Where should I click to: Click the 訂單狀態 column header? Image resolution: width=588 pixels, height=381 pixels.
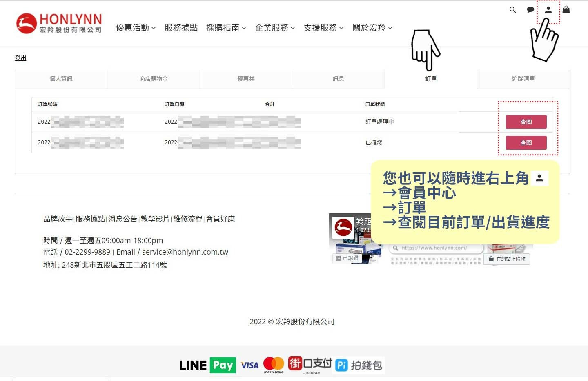pos(375,104)
